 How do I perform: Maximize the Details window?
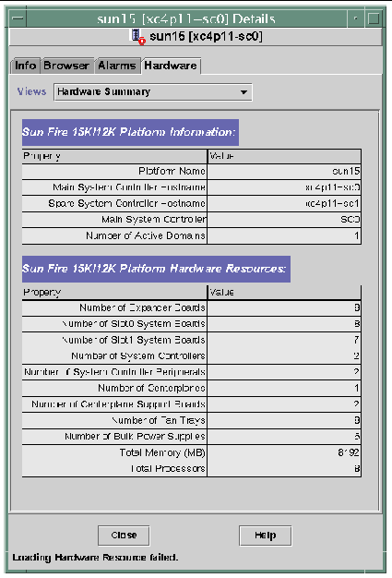tap(374, 18)
